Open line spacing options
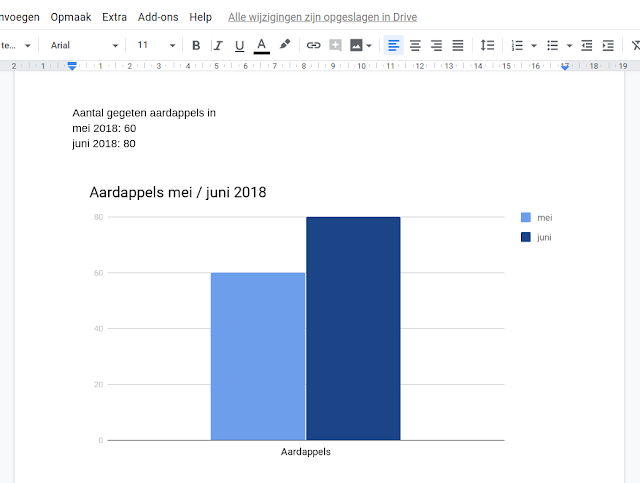This screenshot has height=483, width=640. (487, 45)
